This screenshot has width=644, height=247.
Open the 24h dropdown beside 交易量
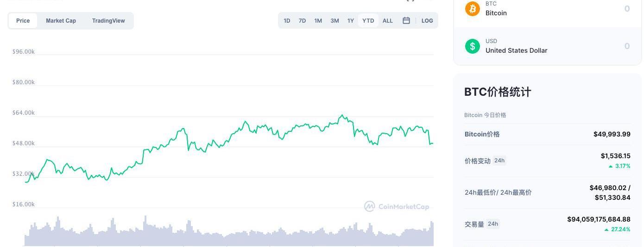[x=493, y=224]
